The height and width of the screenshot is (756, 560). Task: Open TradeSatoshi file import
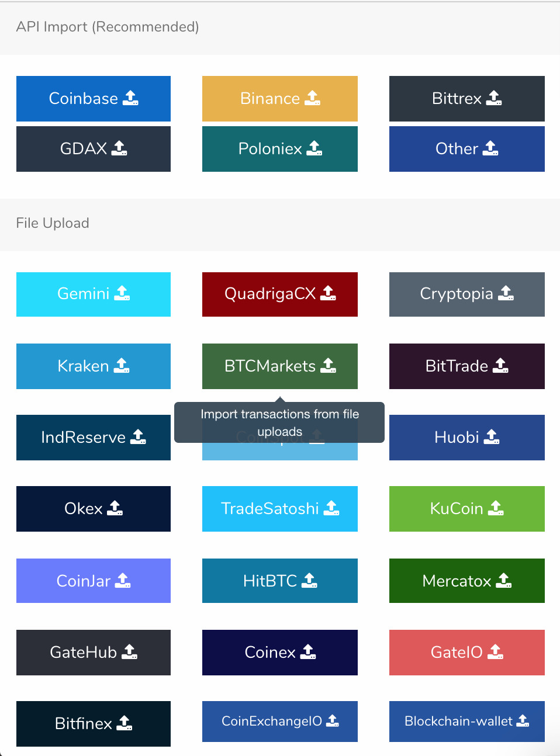(x=279, y=509)
